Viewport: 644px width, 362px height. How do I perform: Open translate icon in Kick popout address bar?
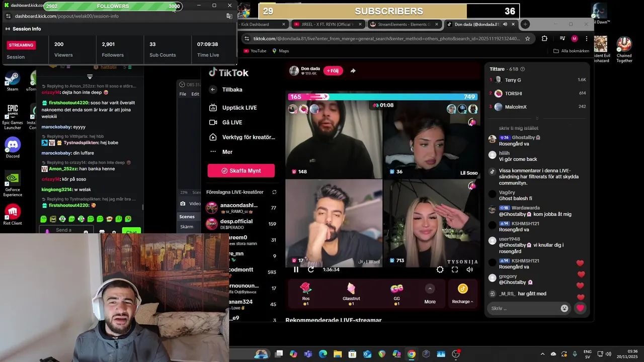click(229, 16)
